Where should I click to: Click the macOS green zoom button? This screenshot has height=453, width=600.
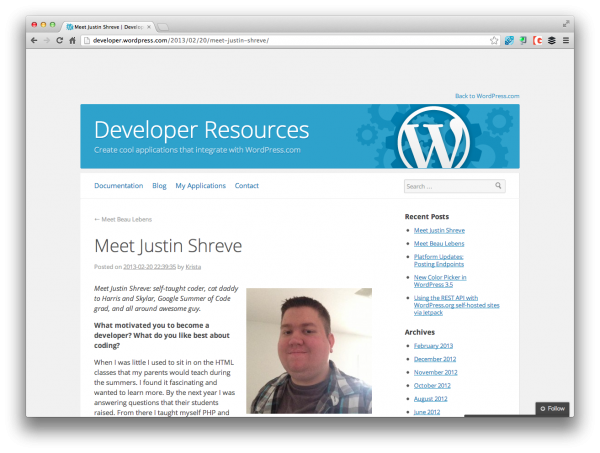(52, 24)
